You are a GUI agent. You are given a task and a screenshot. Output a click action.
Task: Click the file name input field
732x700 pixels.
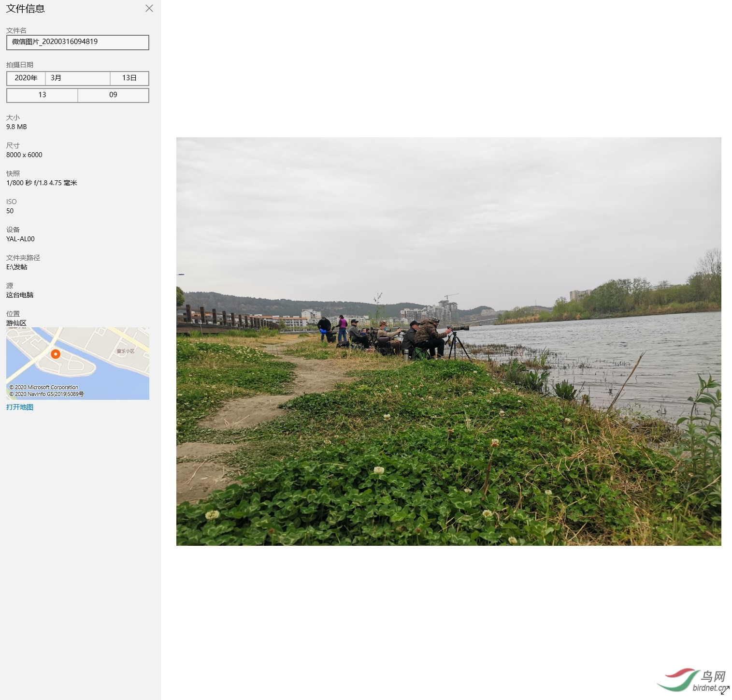pyautogui.click(x=78, y=42)
